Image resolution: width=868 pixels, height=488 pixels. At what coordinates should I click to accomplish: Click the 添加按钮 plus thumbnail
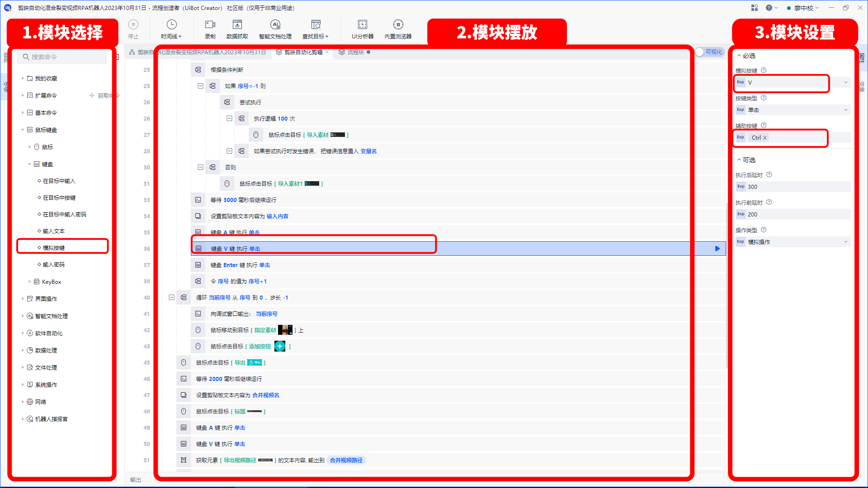[x=280, y=346]
